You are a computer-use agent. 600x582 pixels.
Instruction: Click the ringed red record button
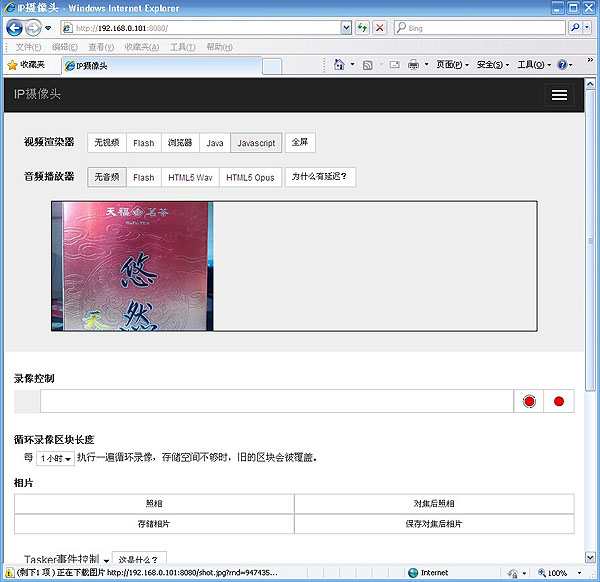529,401
